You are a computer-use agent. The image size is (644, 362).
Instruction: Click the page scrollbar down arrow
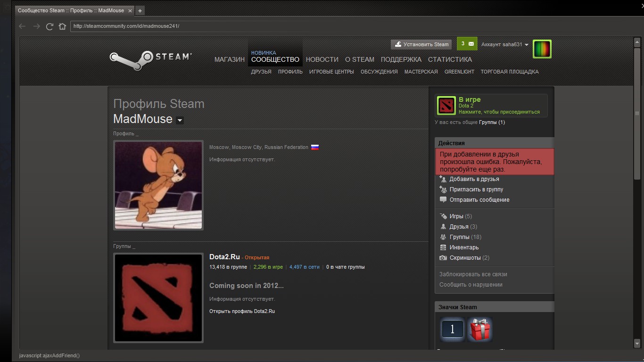[x=637, y=345]
